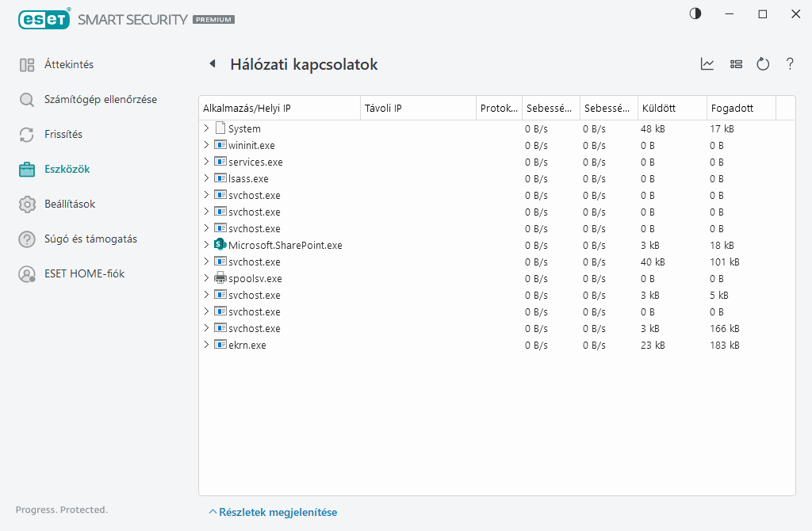Select the Számítógép ellenőrzése magnifier icon

(25, 99)
